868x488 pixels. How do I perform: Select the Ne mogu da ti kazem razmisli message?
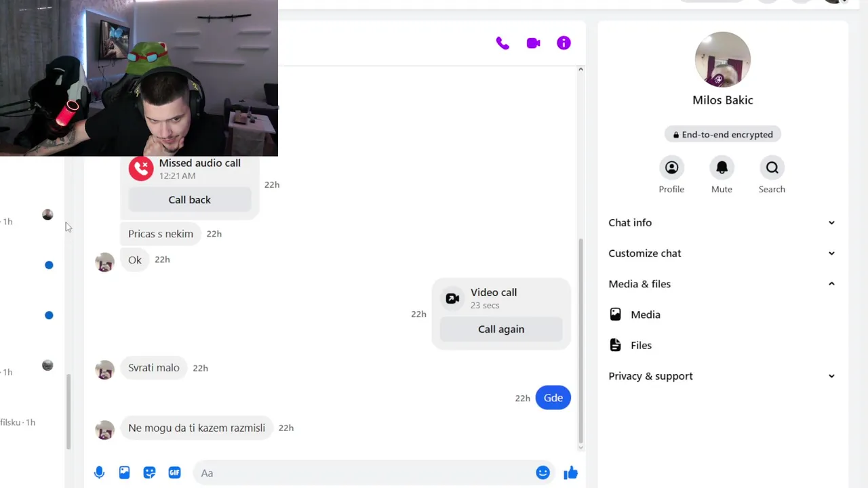click(197, 428)
